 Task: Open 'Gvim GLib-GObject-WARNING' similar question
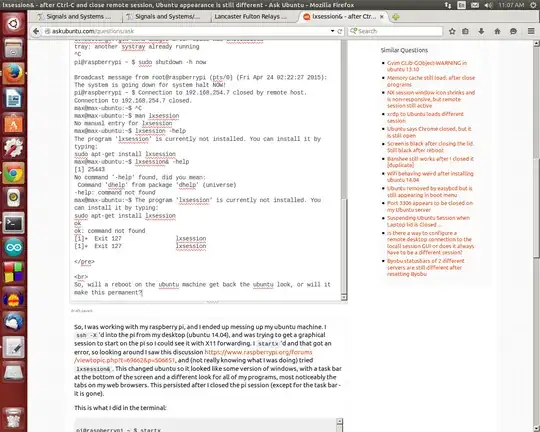(427, 66)
